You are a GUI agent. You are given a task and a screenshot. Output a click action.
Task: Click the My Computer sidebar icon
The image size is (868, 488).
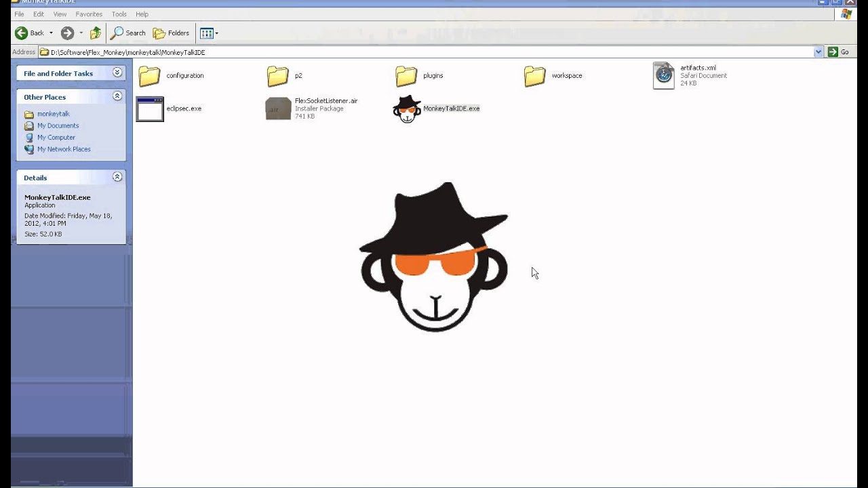pos(29,138)
